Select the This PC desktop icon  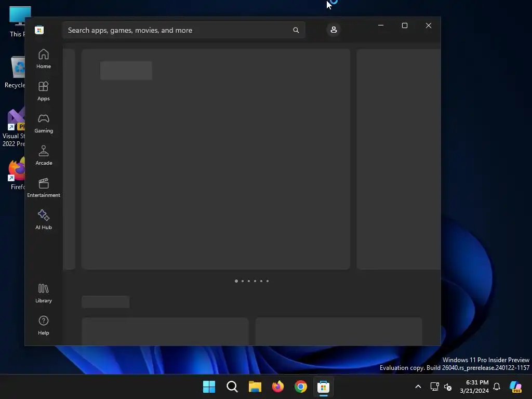(x=17, y=22)
